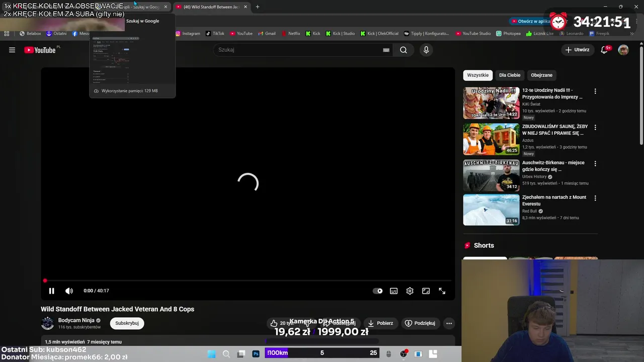Open the account avatar menu
Viewport: 644px width, 362px height.
click(623, 50)
